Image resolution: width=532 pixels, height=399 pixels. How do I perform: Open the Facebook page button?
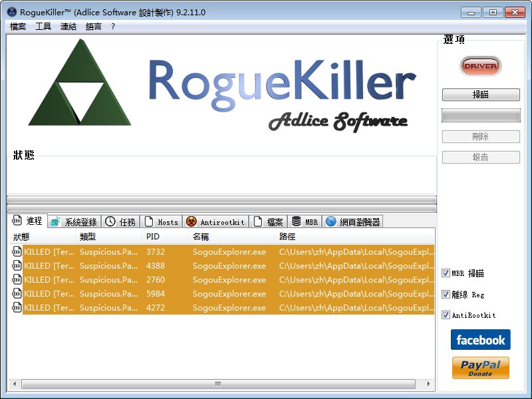480,340
